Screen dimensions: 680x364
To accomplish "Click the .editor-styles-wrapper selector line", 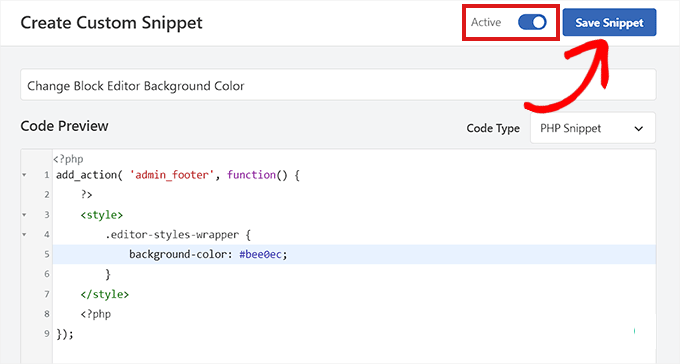I will click(178, 235).
